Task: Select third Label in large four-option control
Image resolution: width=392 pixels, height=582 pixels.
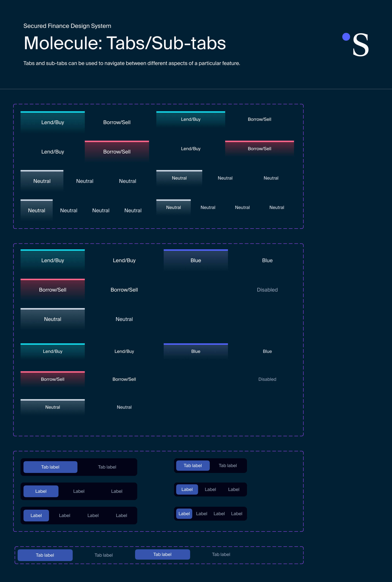Action: click(93, 516)
